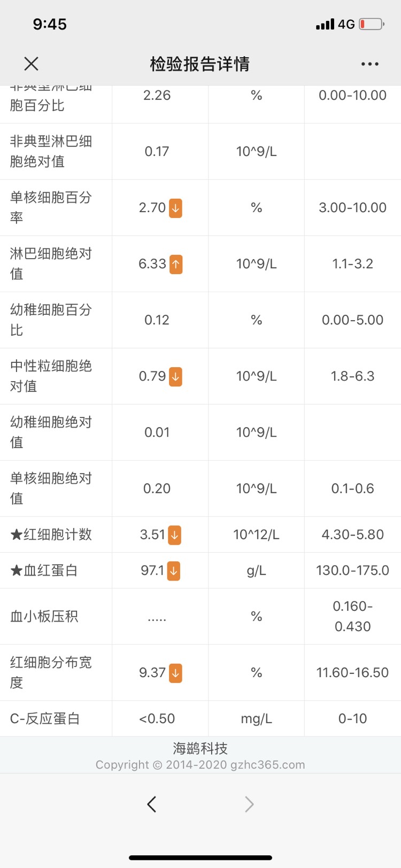
Task: Tap the down arrow beside 2.70
Action: (175, 208)
